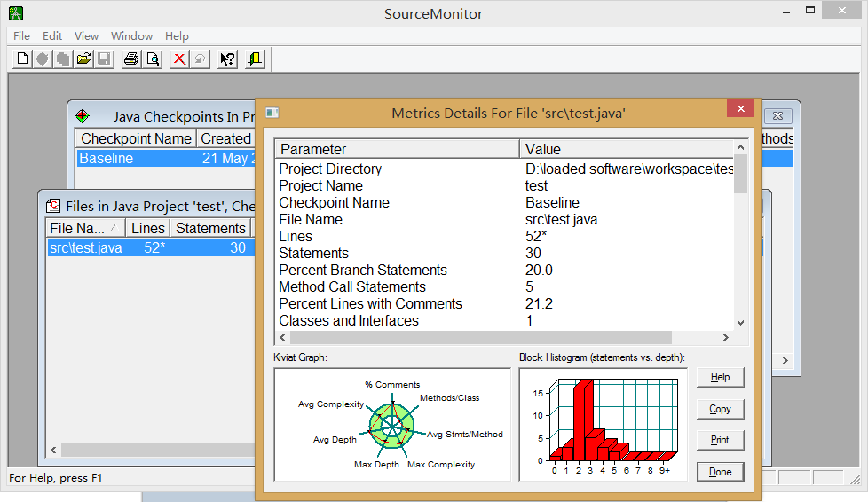
Task: Open the View menu
Action: pos(86,36)
